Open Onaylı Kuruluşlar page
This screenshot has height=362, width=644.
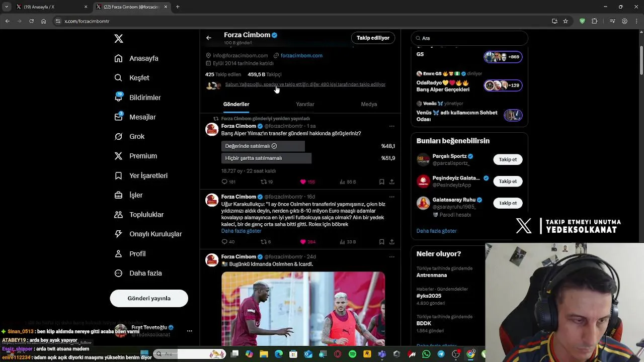(148, 234)
